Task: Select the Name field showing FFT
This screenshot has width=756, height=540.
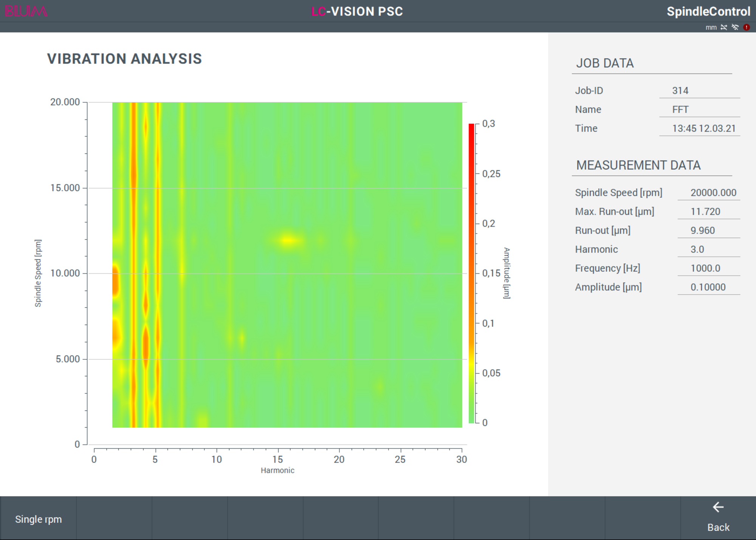Action: [699, 110]
